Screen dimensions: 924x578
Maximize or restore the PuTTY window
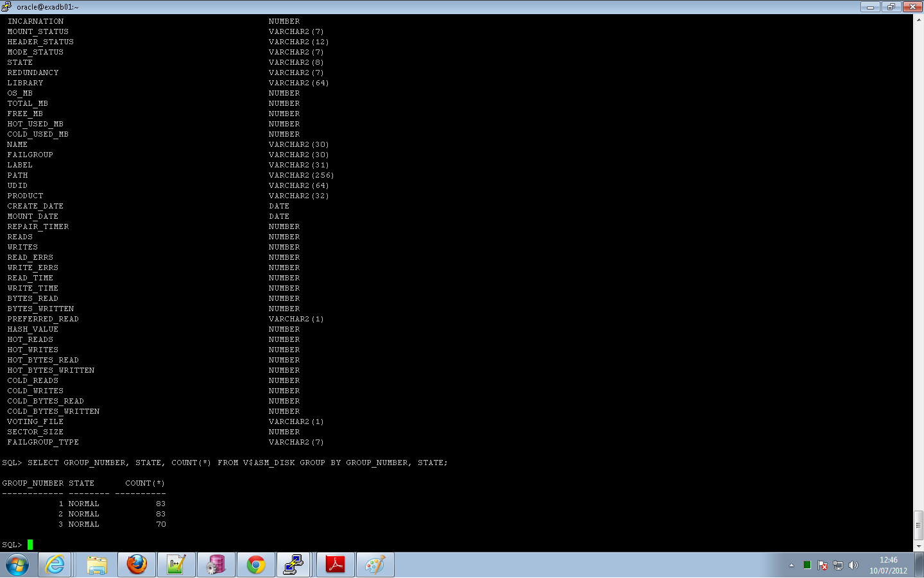point(891,6)
